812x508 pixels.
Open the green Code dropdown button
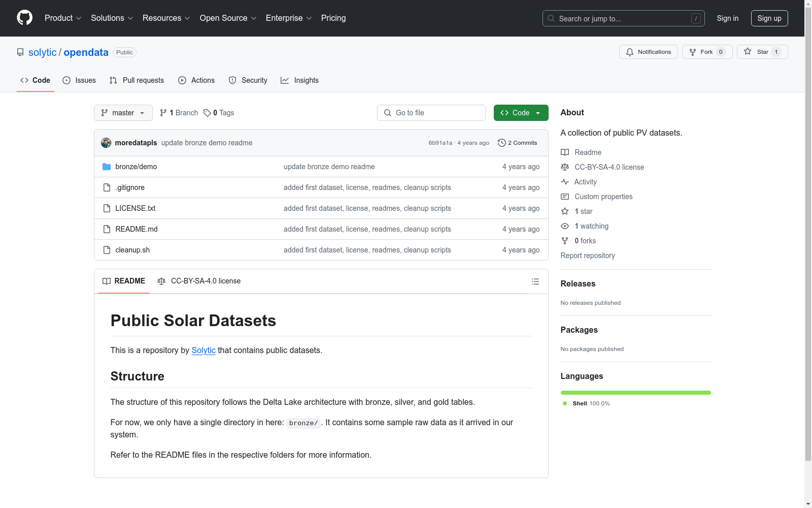point(521,113)
